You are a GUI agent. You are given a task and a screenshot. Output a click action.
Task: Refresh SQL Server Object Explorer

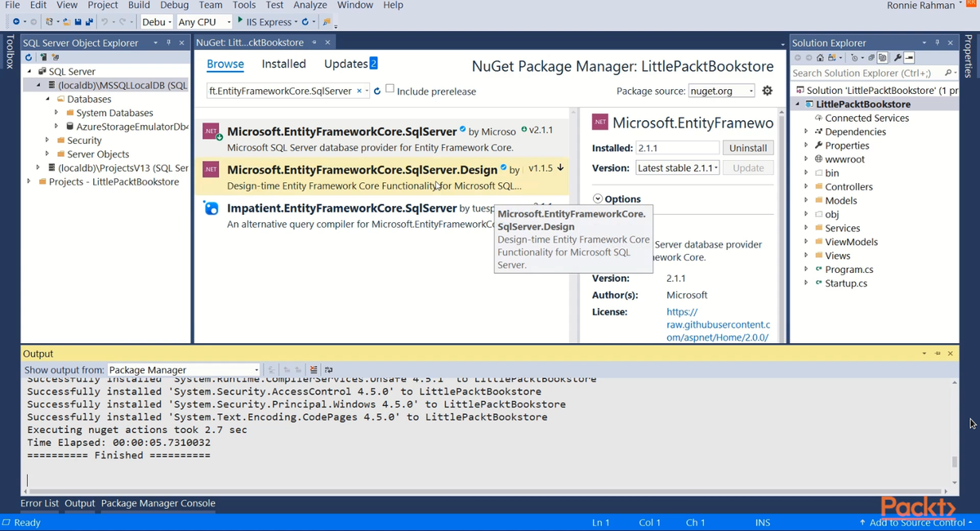(x=29, y=57)
